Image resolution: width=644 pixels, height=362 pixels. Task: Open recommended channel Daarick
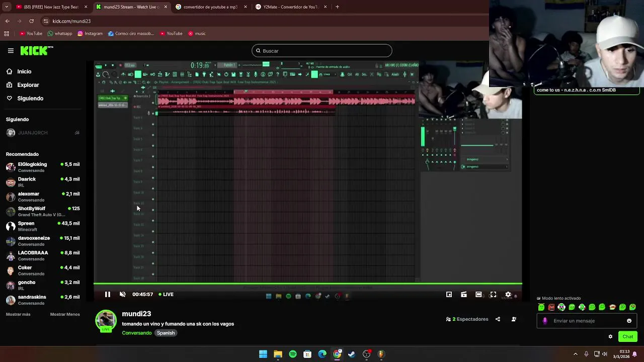coord(43,182)
